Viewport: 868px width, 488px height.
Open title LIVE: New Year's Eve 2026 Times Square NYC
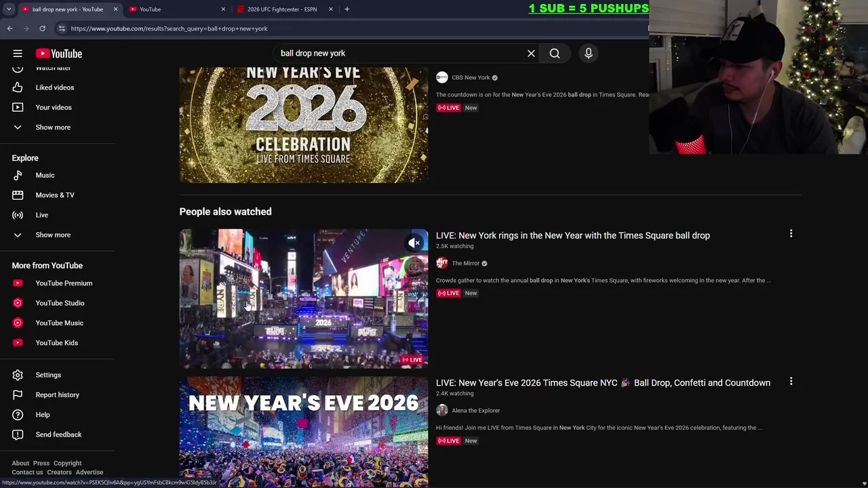pyautogui.click(x=603, y=383)
